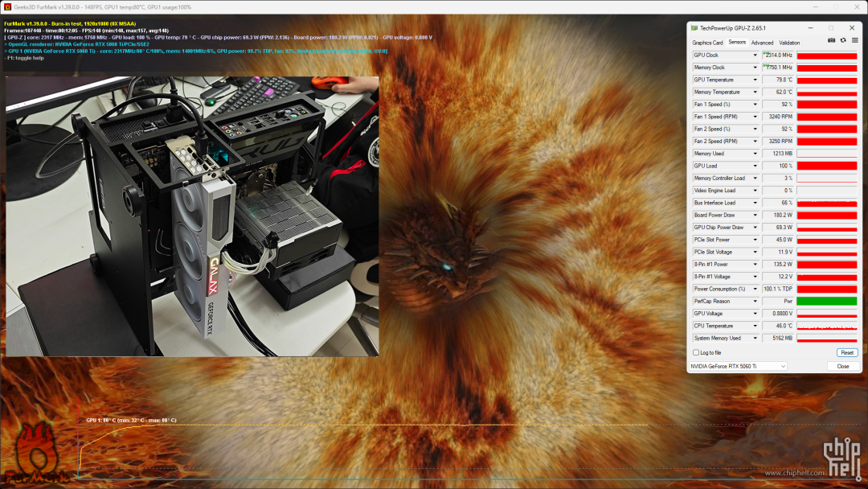Click the Close button in GPU-Z

[842, 366]
